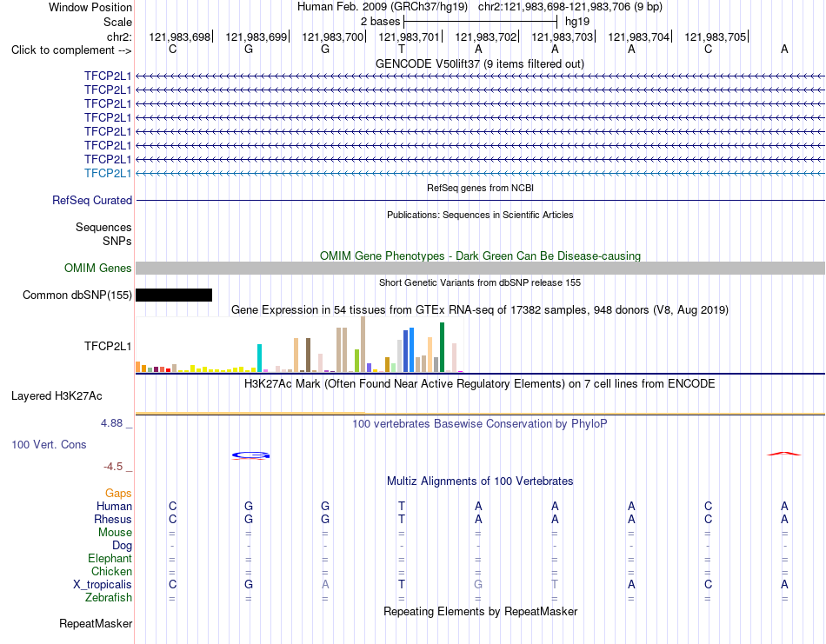Click the Chicken species label

(111, 571)
